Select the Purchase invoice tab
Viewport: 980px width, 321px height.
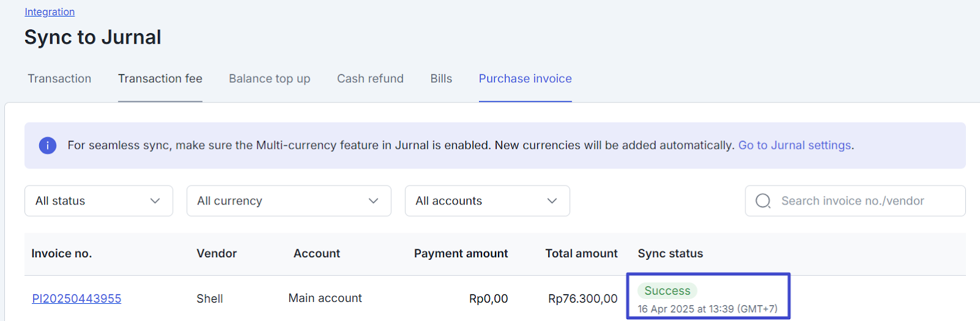[x=526, y=78]
